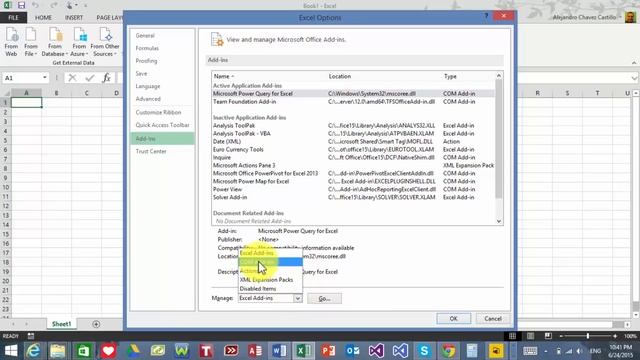Open the Formulas options category
640x360 pixels.
[x=147, y=48]
